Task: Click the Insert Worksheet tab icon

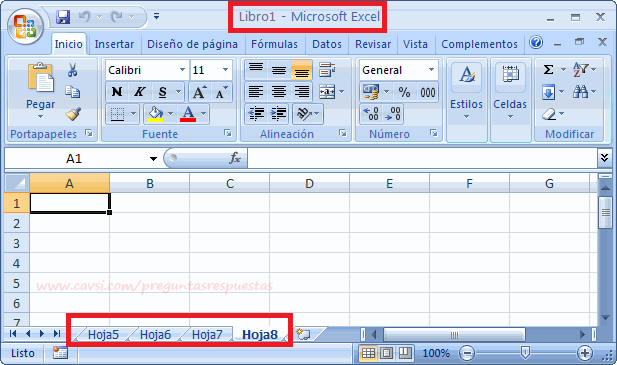Action: click(x=303, y=334)
